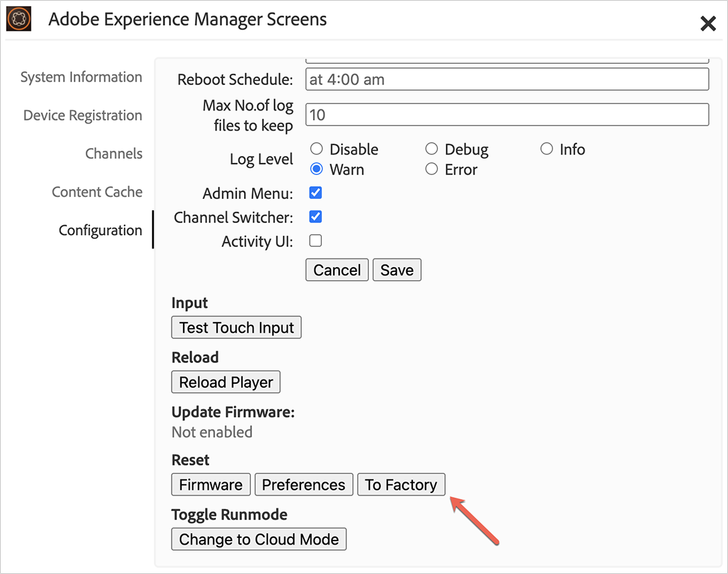The width and height of the screenshot is (728, 574).
Task: Set log level to Info
Action: pos(546,149)
